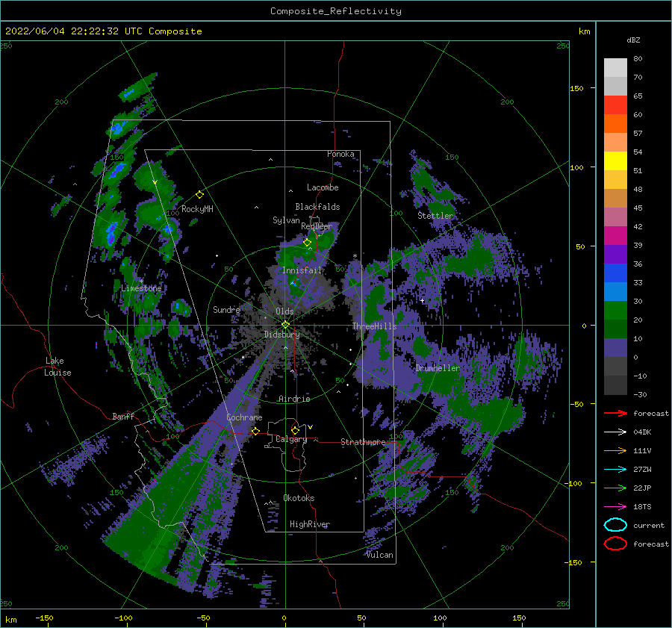672x628 pixels.
Task: Click the cyan 27ZW arrow legend icon
Action: coord(615,470)
